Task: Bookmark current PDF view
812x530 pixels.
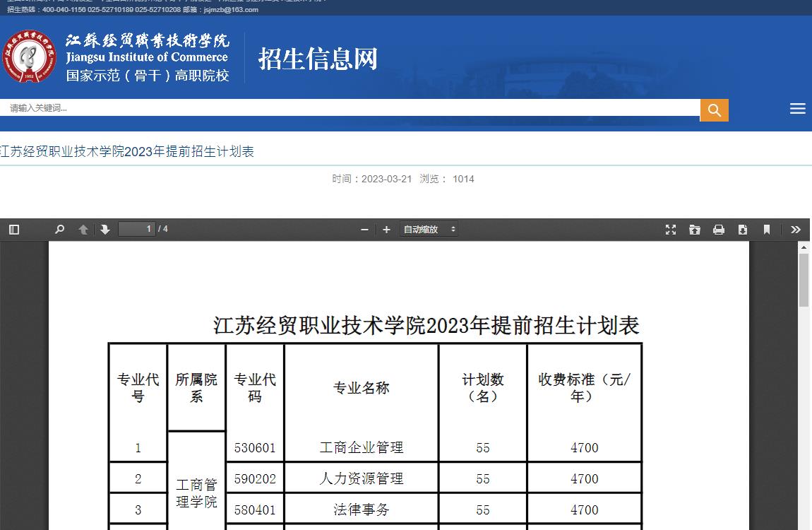Action: [767, 230]
